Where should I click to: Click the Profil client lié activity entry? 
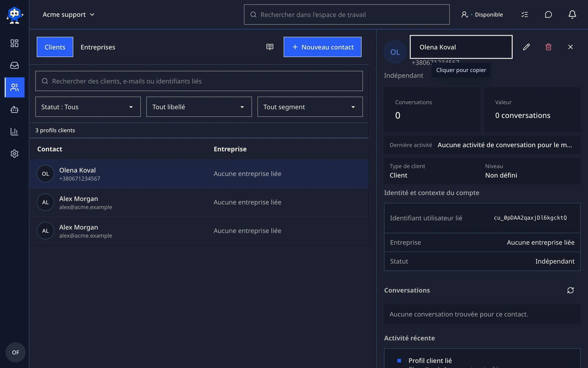430,361
